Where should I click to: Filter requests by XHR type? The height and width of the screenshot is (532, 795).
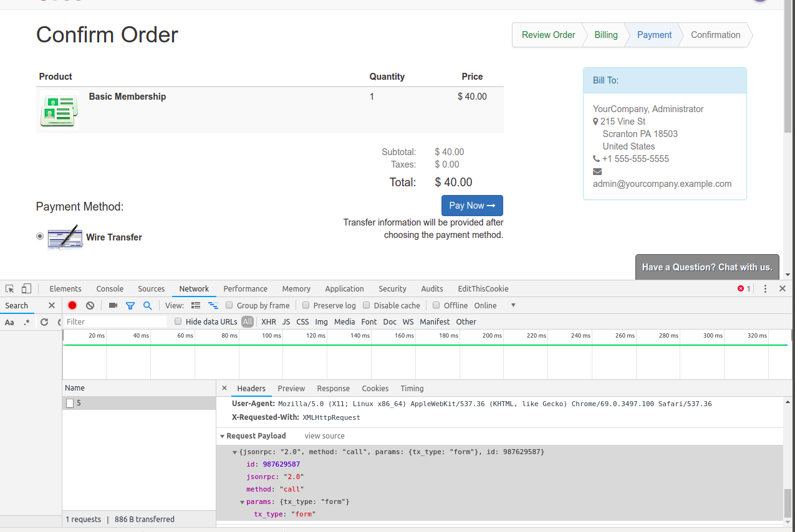[x=269, y=321]
